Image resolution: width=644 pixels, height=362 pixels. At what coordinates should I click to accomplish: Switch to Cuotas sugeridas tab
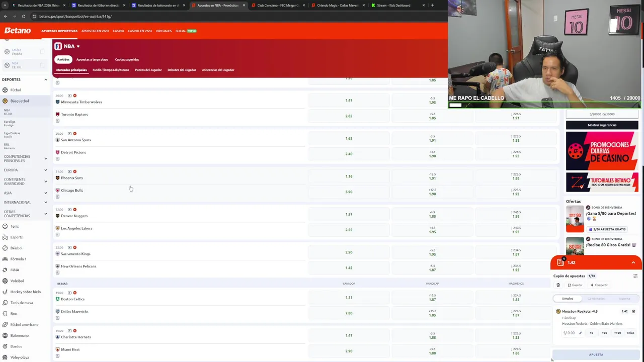click(127, 60)
